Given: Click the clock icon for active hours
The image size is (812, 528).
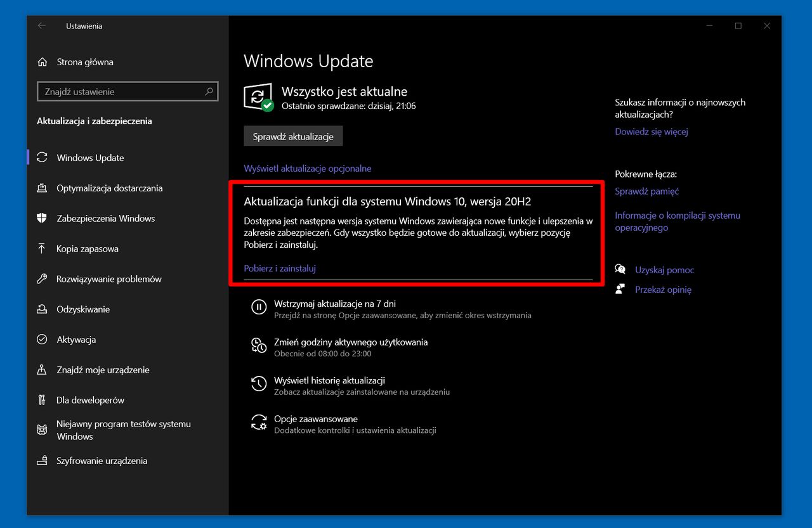Looking at the screenshot, I should pos(259,345).
